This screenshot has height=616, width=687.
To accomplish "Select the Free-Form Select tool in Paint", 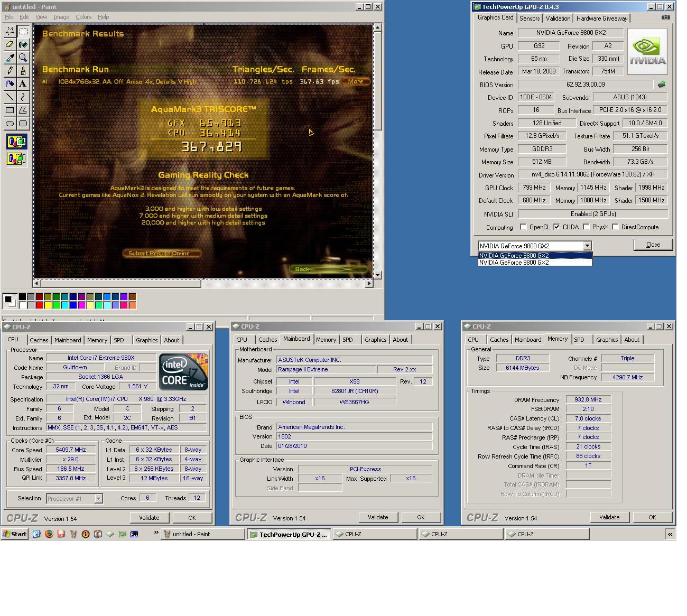I will (10, 31).
